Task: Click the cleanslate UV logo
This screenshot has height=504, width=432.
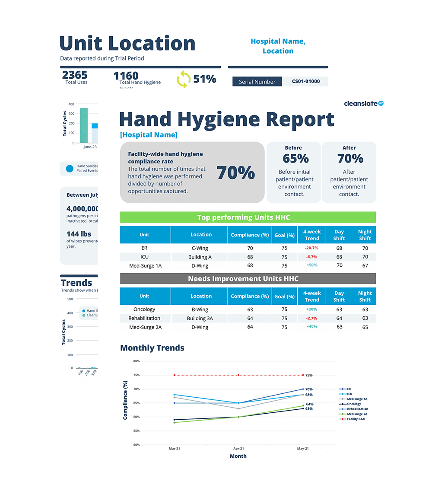Action: (364, 103)
